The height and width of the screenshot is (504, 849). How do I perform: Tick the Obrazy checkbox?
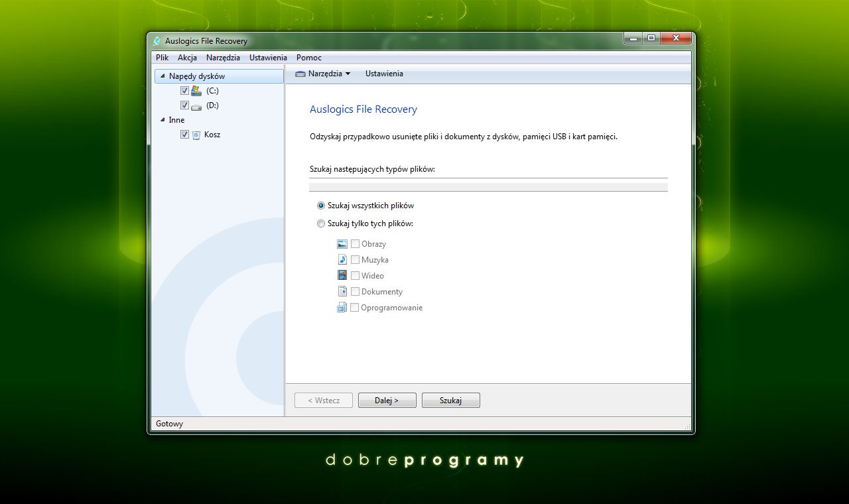355,244
